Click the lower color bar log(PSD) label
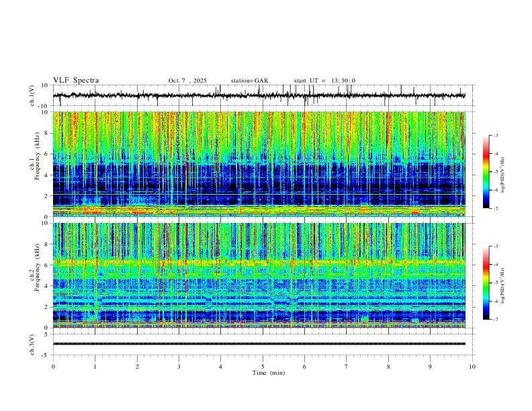532x411 pixels. [x=502, y=285]
